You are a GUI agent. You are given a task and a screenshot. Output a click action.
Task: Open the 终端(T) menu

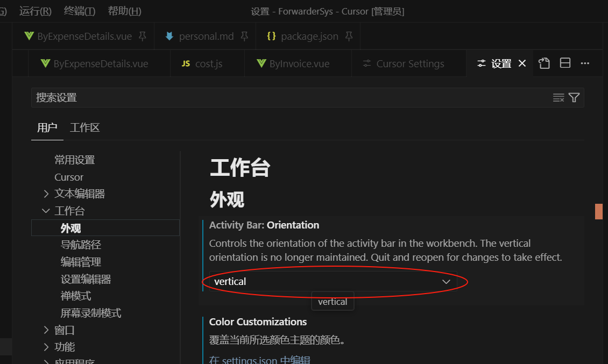80,11
